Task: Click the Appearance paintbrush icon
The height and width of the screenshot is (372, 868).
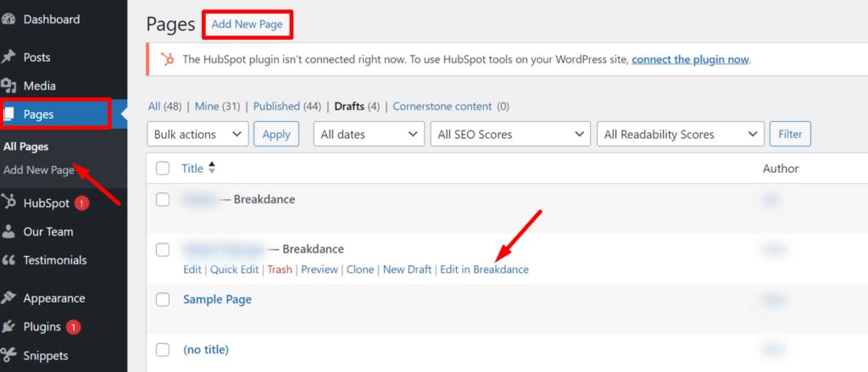Action: [9, 298]
